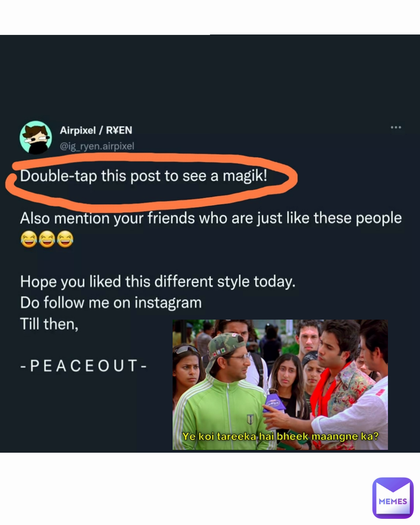Image resolution: width=420 pixels, height=525 pixels.
Task: Click the middle laughing emoji
Action: (x=47, y=239)
